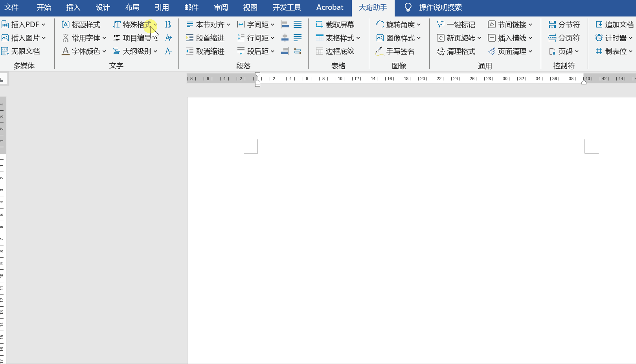The image size is (636, 364).
Task: Open the 计时器 timer menu
Action: click(614, 38)
